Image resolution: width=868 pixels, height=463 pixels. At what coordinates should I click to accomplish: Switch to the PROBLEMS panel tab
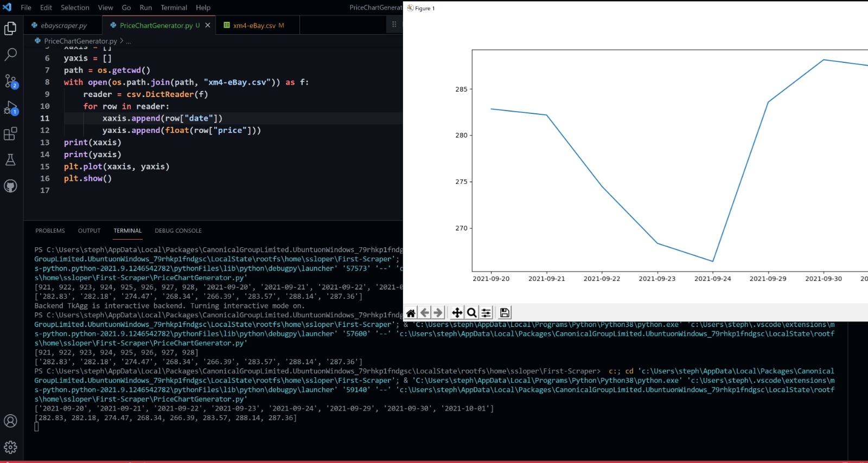50,231
